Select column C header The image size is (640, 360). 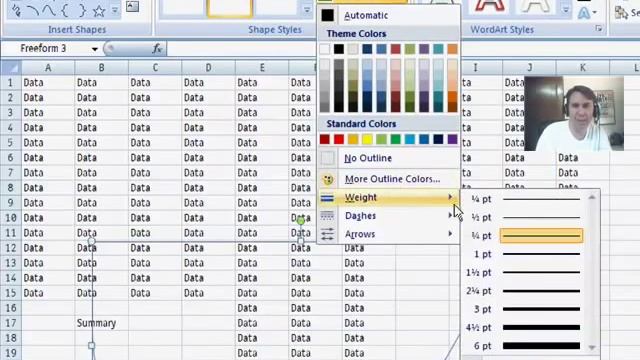point(155,68)
